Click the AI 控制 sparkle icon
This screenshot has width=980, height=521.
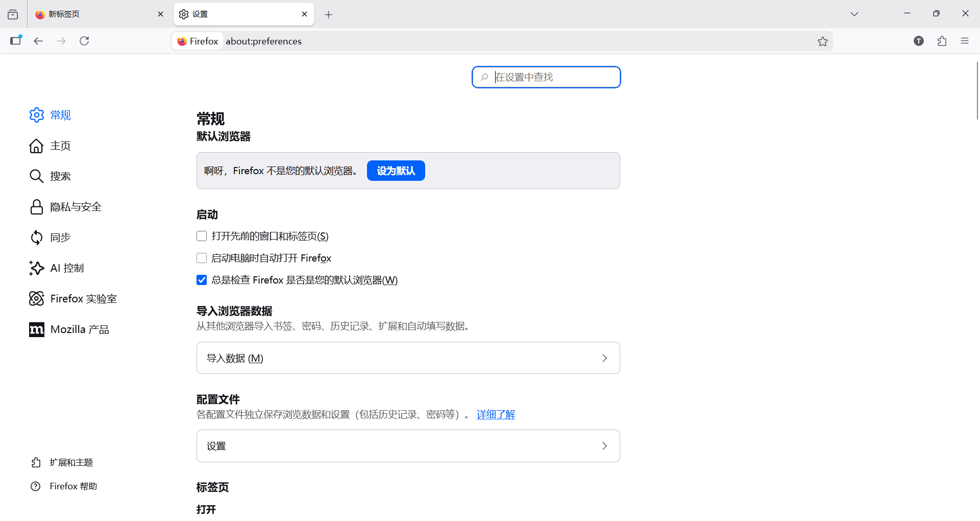point(37,268)
